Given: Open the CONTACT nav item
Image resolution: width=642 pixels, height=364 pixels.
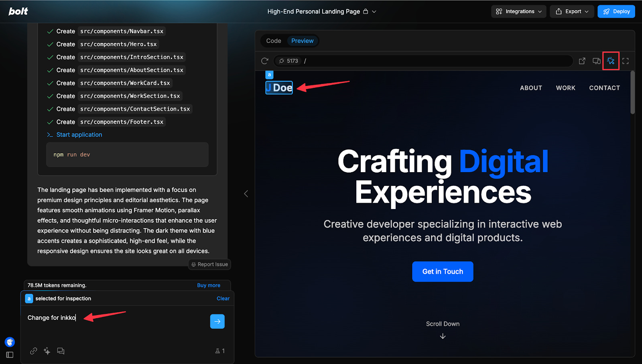Looking at the screenshot, I should coord(605,88).
